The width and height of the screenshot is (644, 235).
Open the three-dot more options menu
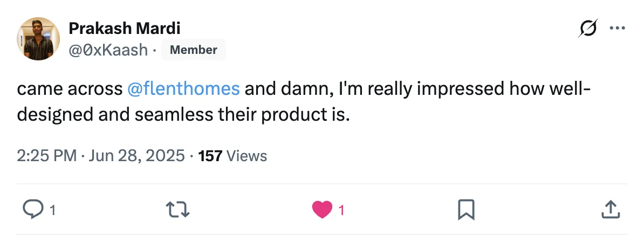pyautogui.click(x=616, y=28)
